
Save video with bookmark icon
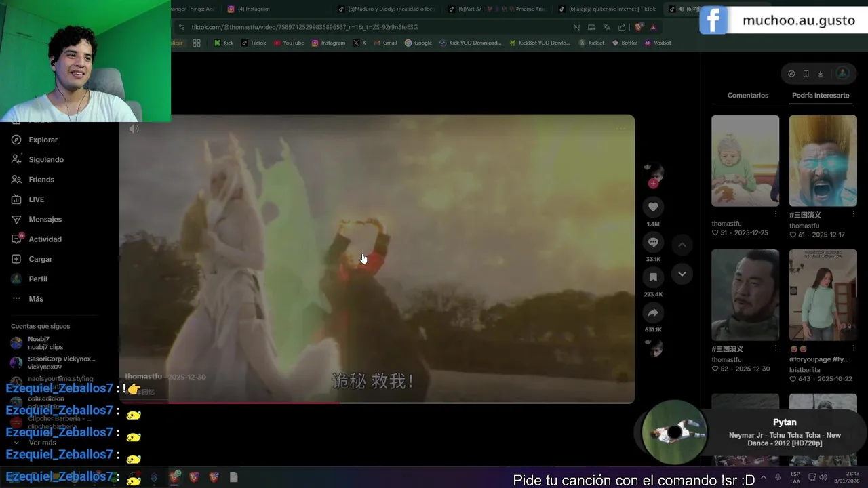coord(653,277)
